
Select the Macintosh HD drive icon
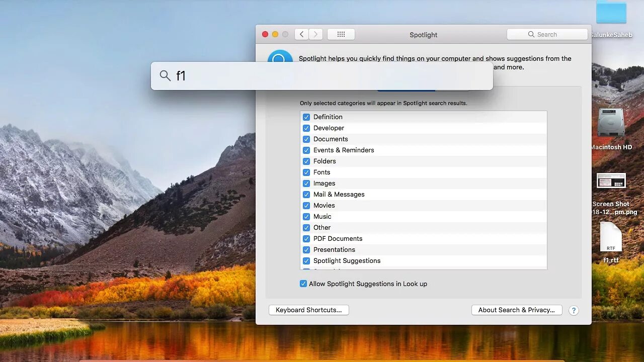[611, 123]
